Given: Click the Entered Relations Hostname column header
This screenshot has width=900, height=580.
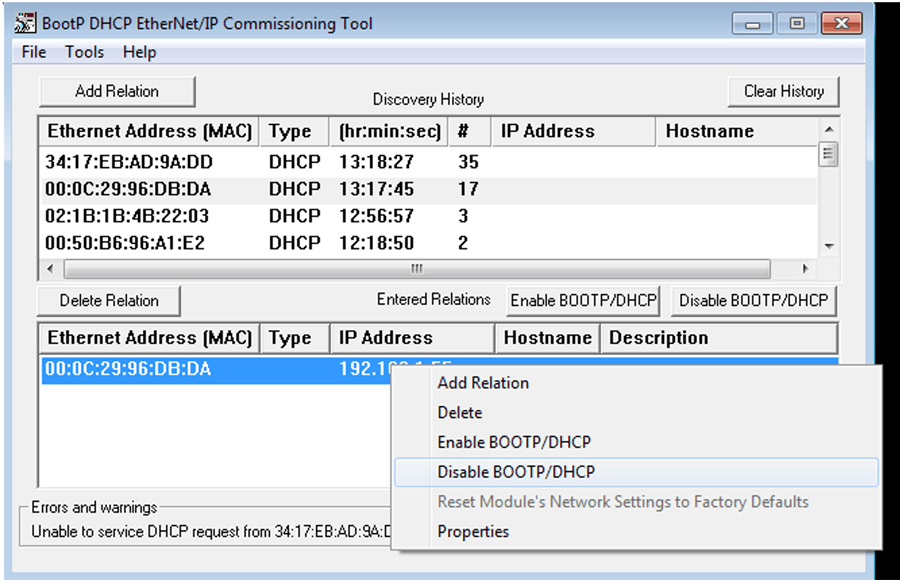Looking at the screenshot, I should pos(548,338).
